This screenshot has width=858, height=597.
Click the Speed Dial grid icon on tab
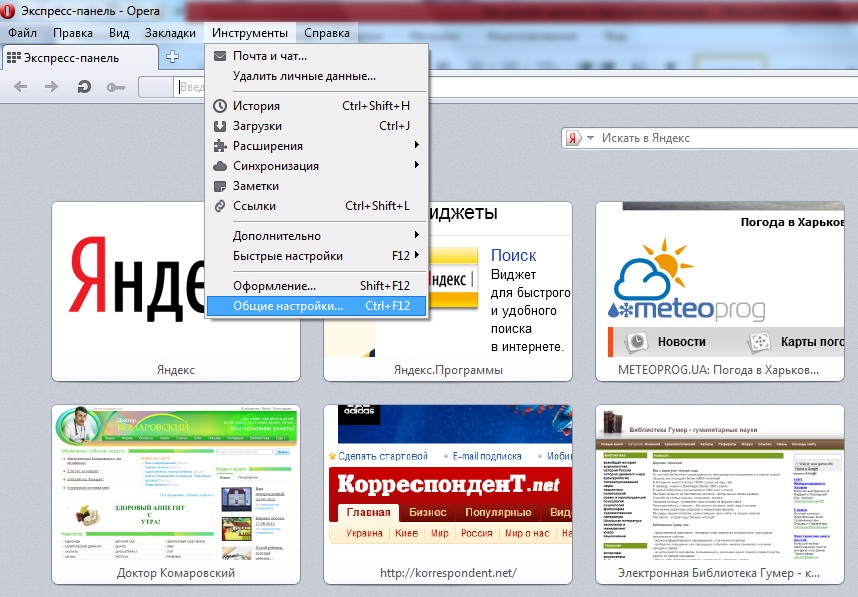[x=14, y=57]
